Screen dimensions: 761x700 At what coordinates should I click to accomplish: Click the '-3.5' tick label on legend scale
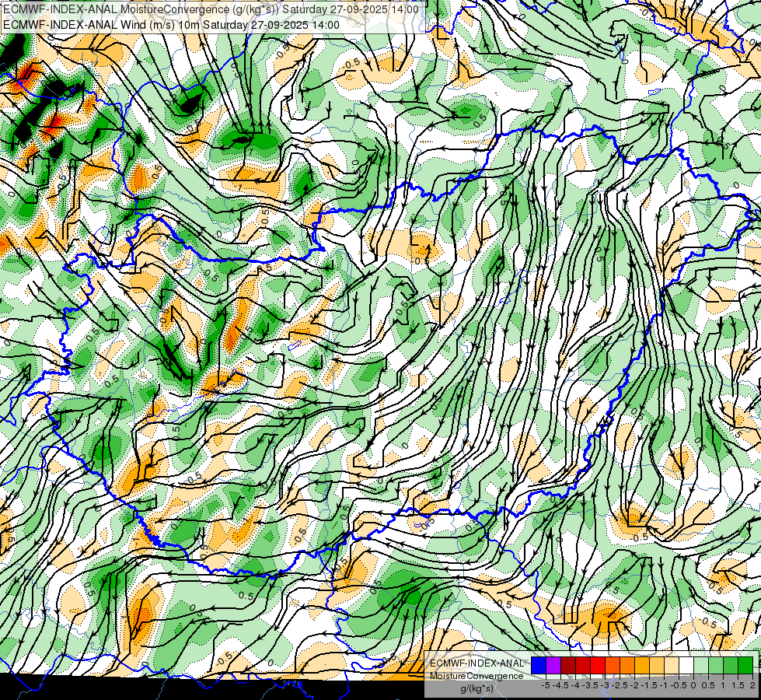590,685
